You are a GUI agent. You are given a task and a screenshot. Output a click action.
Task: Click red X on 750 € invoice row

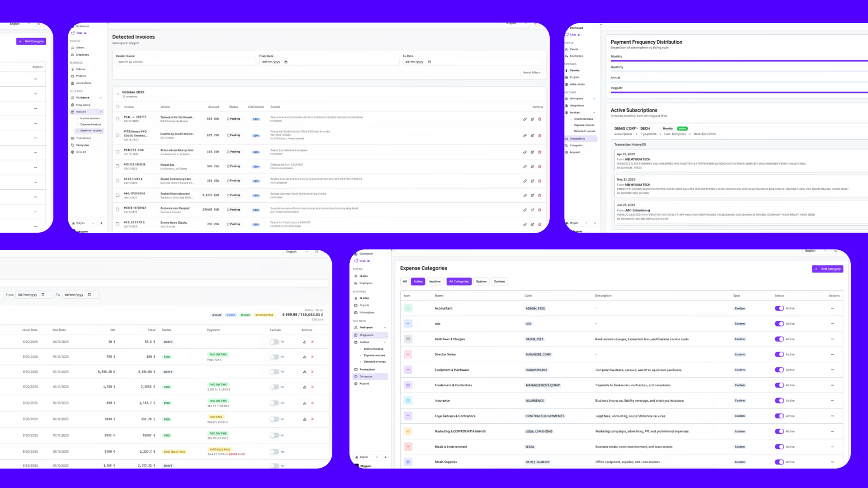[312, 357]
